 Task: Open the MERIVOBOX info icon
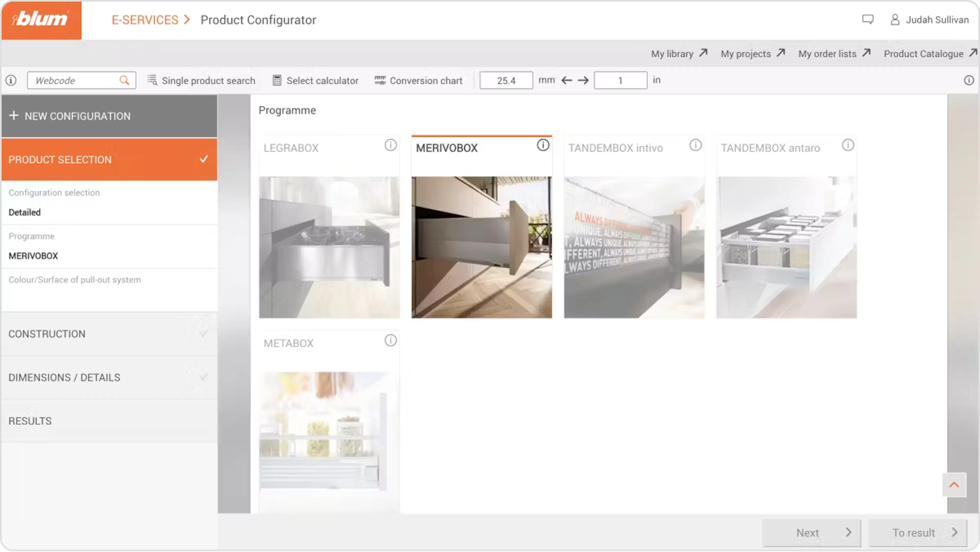(543, 145)
